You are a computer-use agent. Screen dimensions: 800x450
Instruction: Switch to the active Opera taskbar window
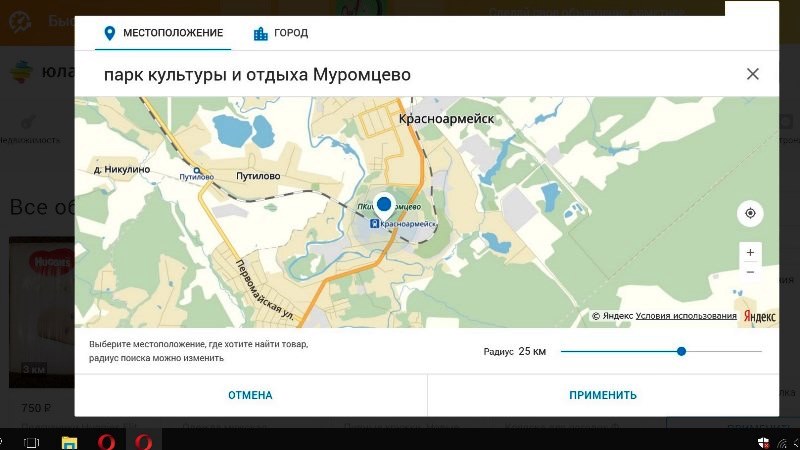pos(144,442)
